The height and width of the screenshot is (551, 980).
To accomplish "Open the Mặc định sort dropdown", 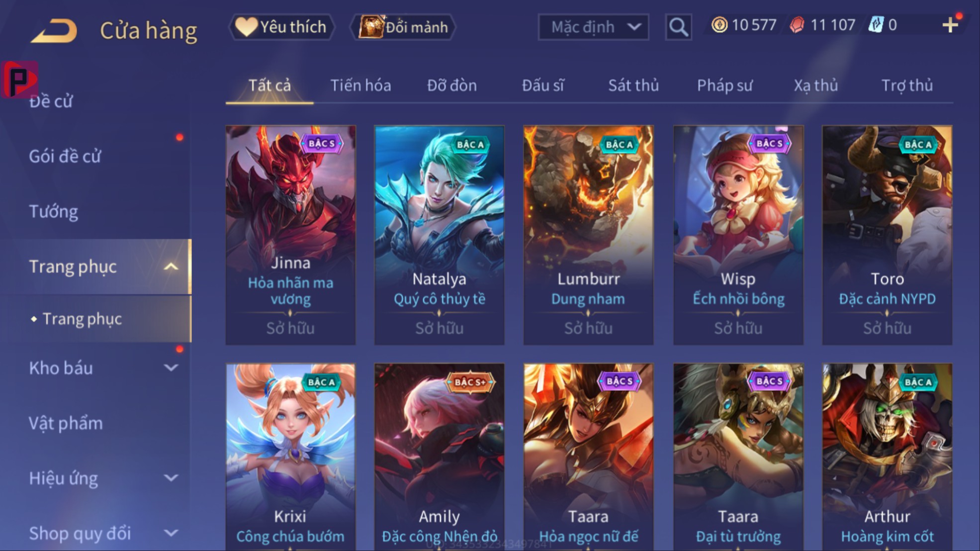I will tap(594, 27).
